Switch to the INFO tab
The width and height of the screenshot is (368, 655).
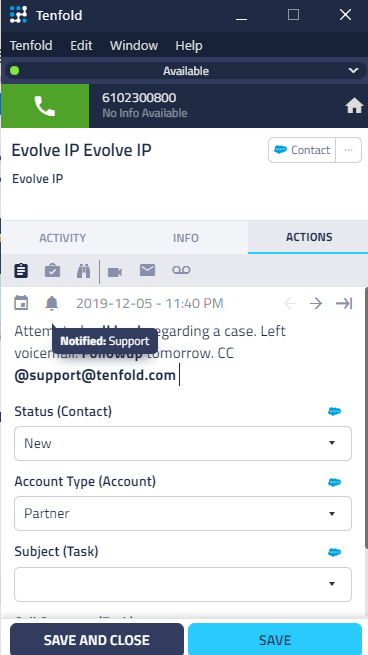(186, 238)
